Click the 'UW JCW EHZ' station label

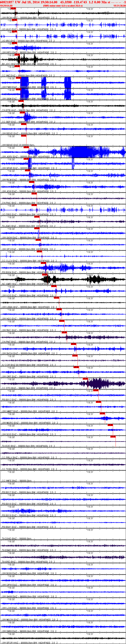pos(9,192)
